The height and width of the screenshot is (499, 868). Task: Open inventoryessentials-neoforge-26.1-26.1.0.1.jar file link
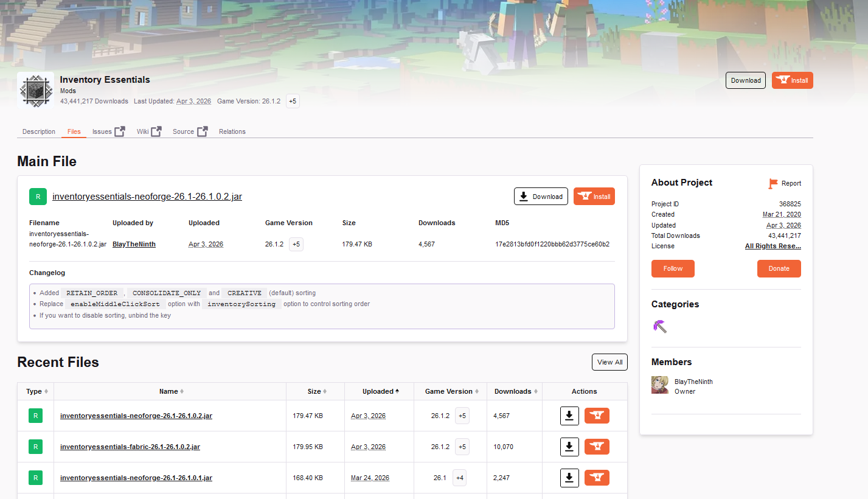[x=136, y=478]
